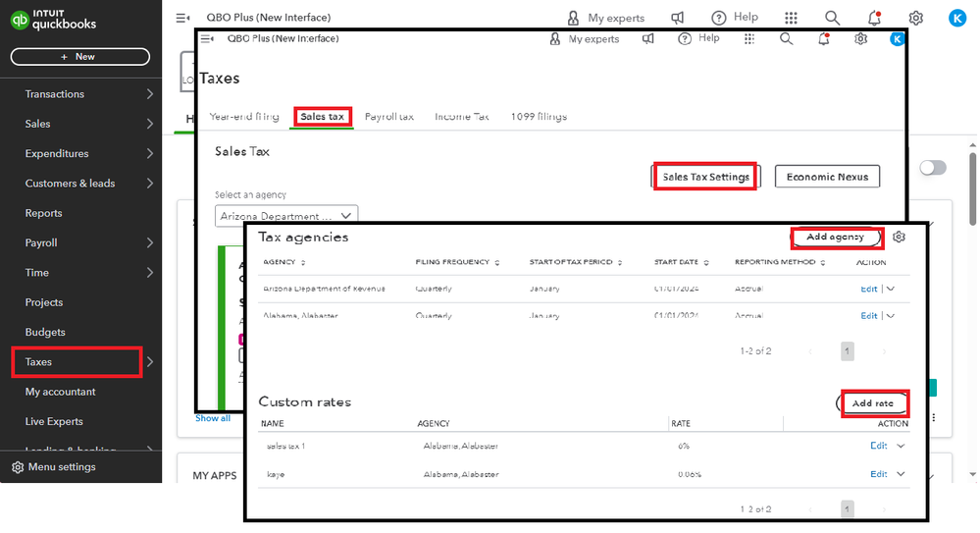Toggle the switch at right edge
This screenshot has width=980, height=533.
pos(933,168)
